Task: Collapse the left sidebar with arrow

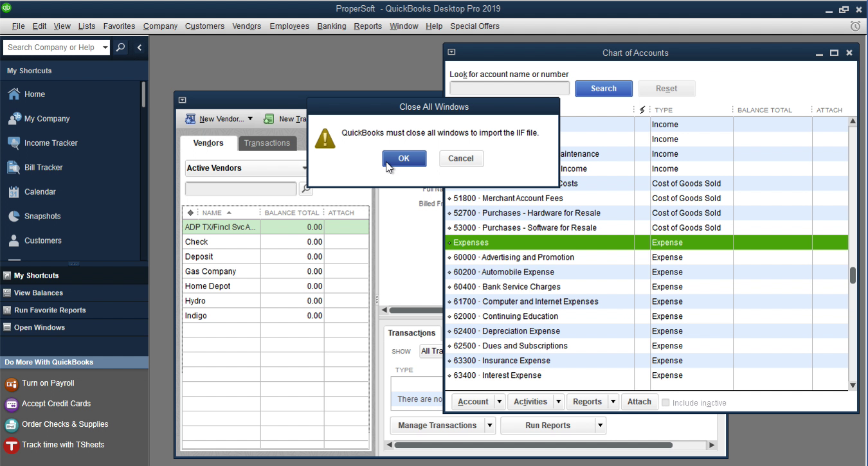Action: click(x=139, y=47)
